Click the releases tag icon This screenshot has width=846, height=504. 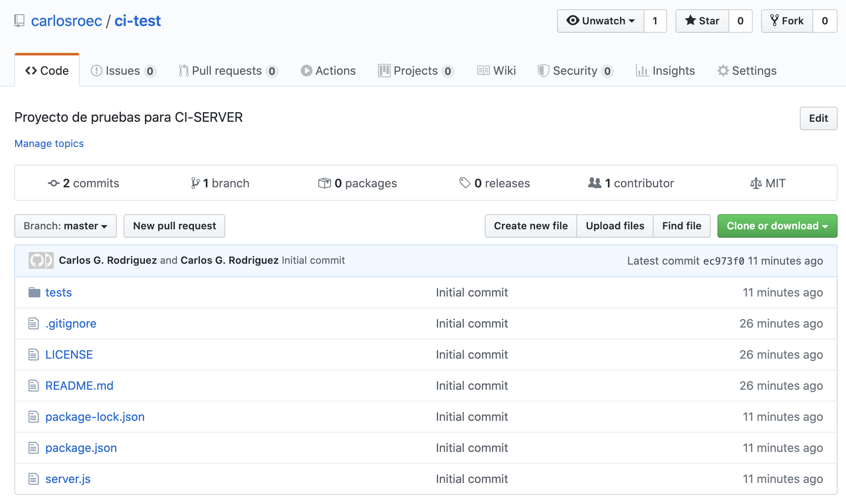point(465,183)
